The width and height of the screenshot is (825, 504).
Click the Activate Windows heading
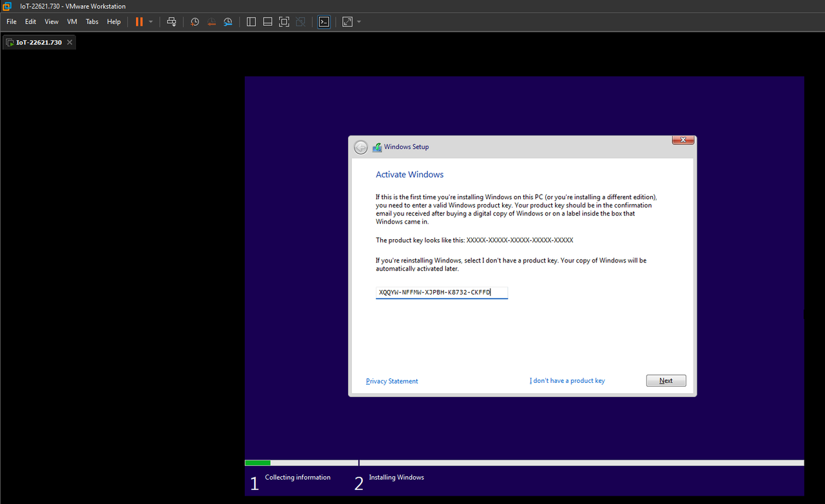[410, 175]
